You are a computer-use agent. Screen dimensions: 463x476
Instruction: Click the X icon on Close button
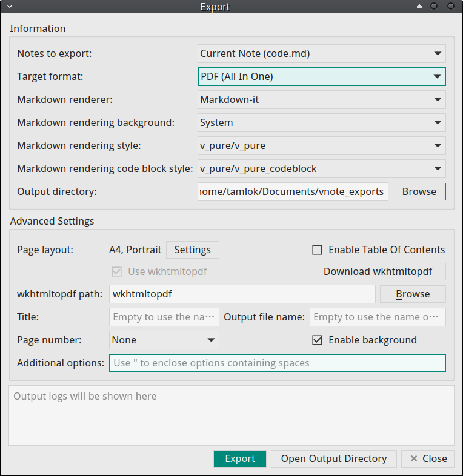[x=413, y=458]
